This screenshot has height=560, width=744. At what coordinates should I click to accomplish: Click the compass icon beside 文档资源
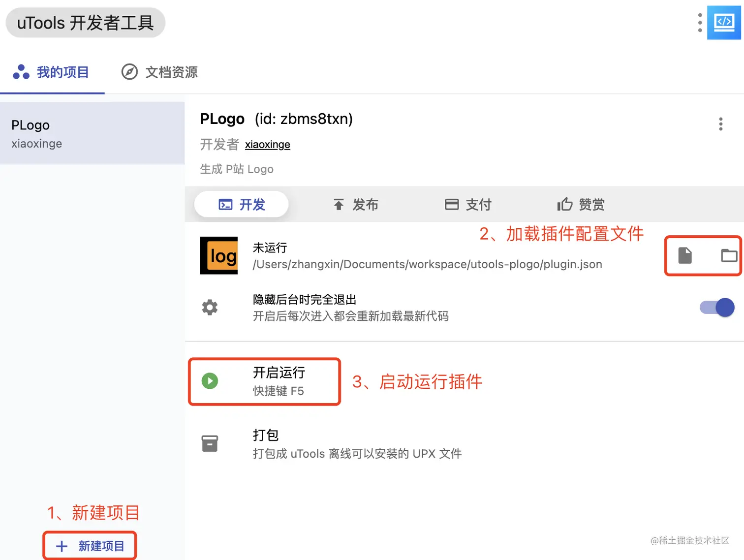tap(129, 72)
